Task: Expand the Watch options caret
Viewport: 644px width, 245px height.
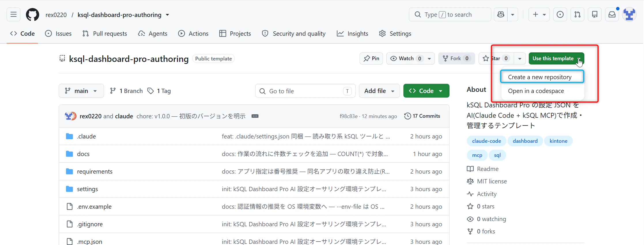Action: click(429, 58)
